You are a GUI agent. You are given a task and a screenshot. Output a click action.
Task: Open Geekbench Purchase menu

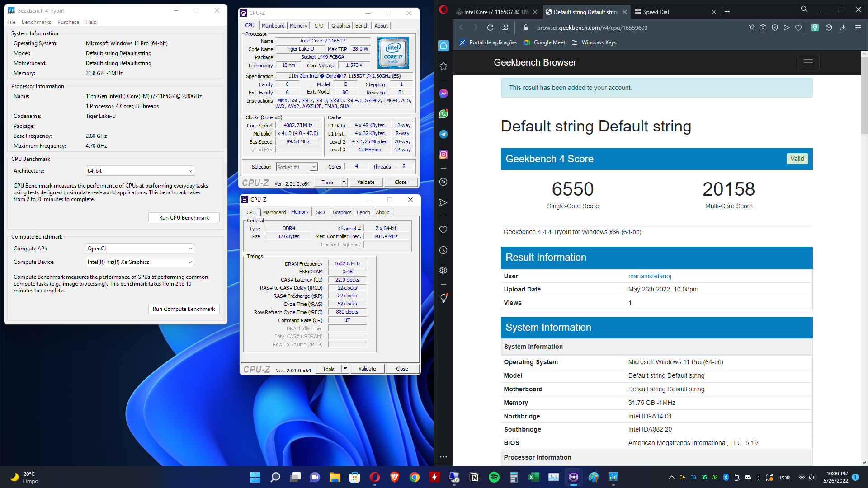68,22
